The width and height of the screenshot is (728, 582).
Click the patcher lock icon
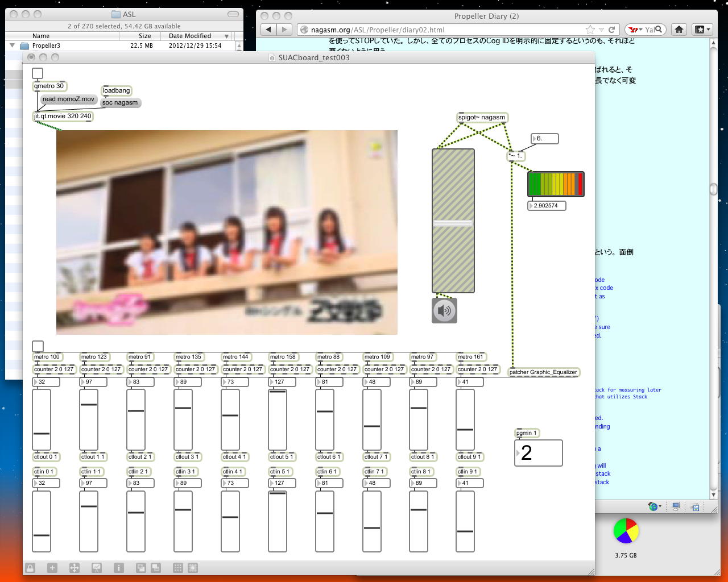click(x=30, y=568)
